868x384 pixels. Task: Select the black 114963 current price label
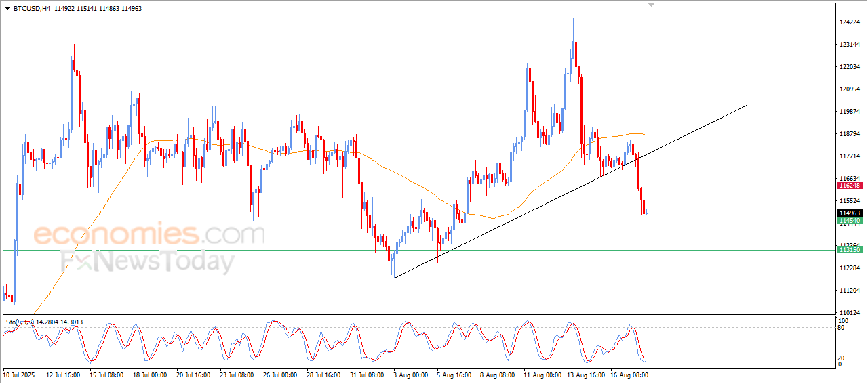pyautogui.click(x=850, y=213)
